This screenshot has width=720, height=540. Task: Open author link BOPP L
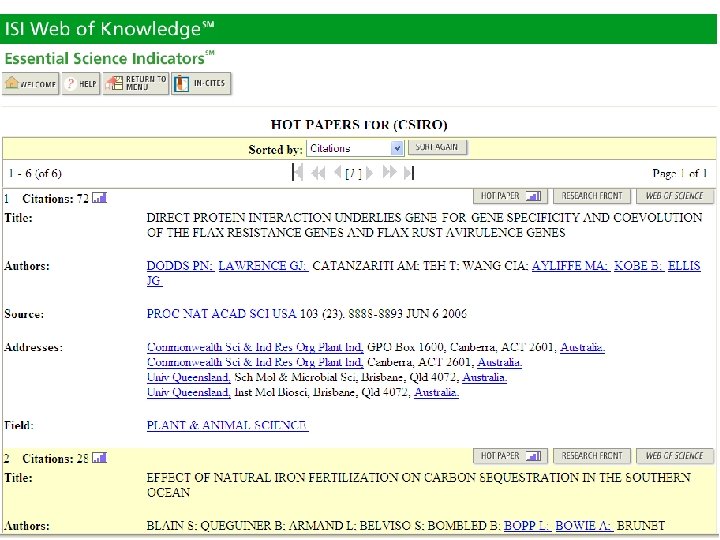(527, 526)
